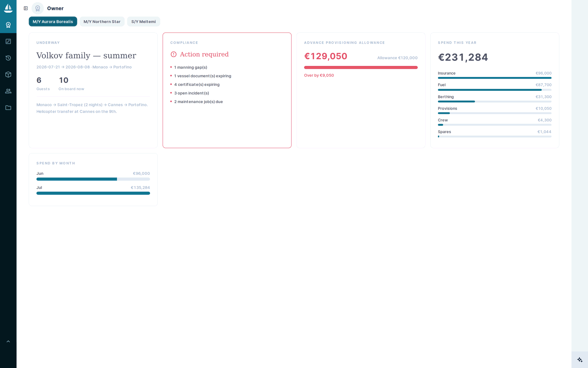Open the history clock sidebar icon

pyautogui.click(x=8, y=58)
